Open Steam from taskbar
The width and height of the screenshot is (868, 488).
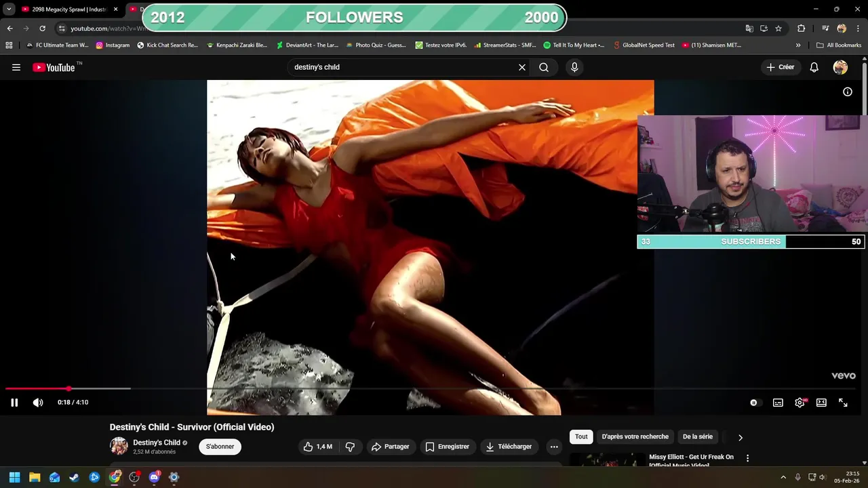coord(74,477)
